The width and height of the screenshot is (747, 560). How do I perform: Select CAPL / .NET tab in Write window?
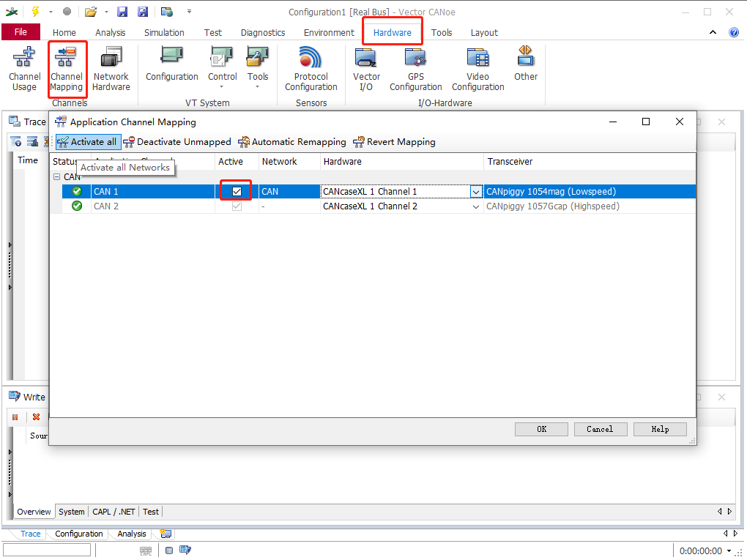(x=114, y=512)
